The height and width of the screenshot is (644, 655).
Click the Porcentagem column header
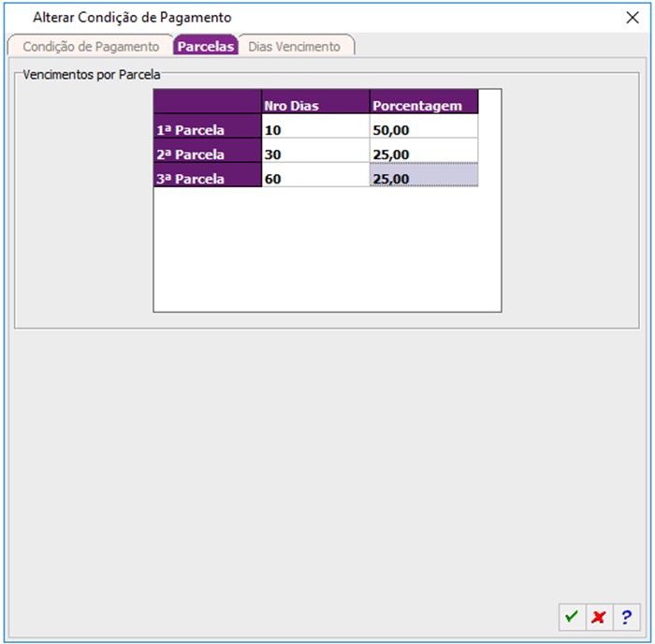[x=424, y=101]
